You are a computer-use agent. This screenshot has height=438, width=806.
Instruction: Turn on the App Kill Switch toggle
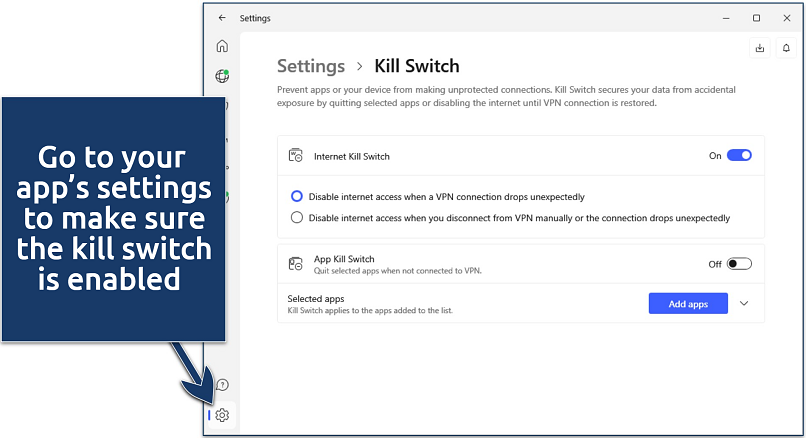tap(739, 264)
